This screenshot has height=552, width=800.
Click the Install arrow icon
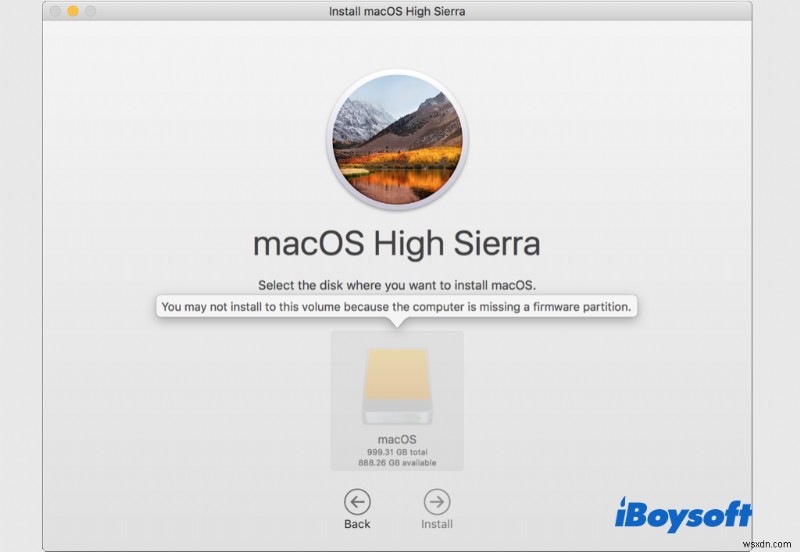tap(437, 502)
